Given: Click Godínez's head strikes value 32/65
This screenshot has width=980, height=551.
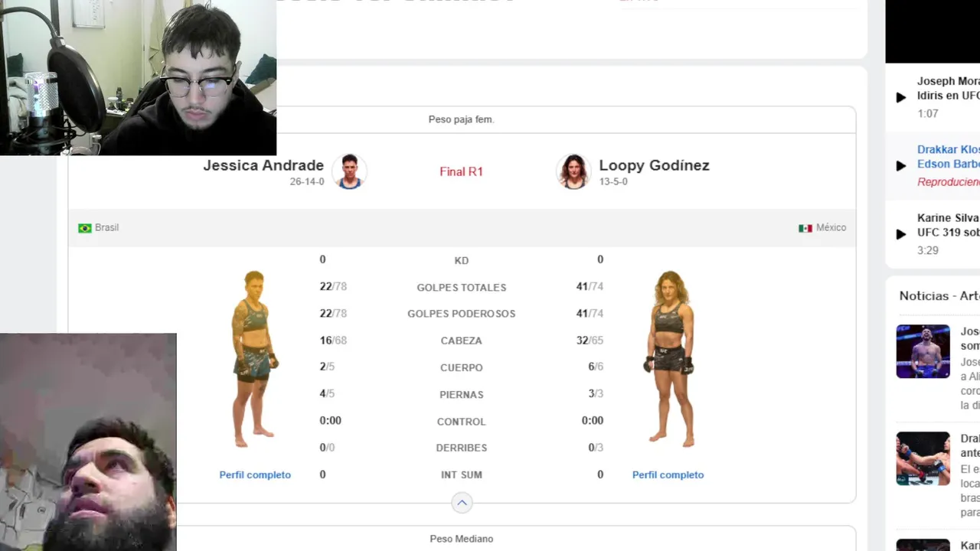Looking at the screenshot, I should tap(590, 340).
